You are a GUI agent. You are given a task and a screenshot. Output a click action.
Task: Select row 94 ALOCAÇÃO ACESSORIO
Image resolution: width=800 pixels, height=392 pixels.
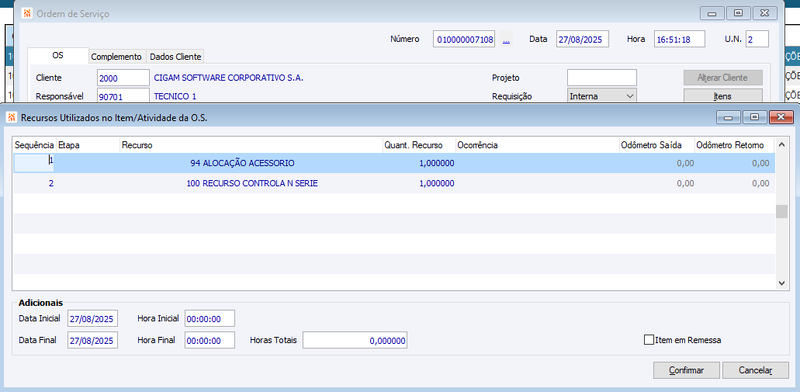(394, 163)
